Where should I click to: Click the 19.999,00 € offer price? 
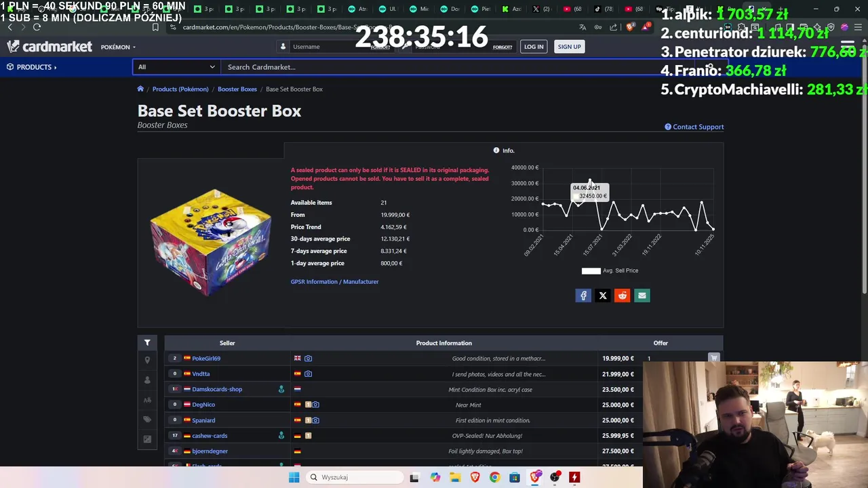pyautogui.click(x=618, y=359)
